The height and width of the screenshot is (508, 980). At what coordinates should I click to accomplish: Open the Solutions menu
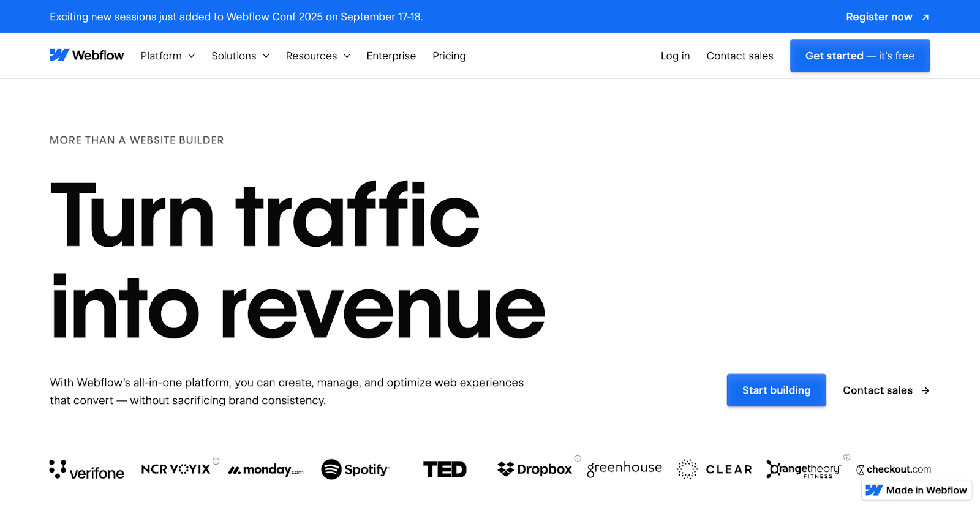[x=241, y=56]
